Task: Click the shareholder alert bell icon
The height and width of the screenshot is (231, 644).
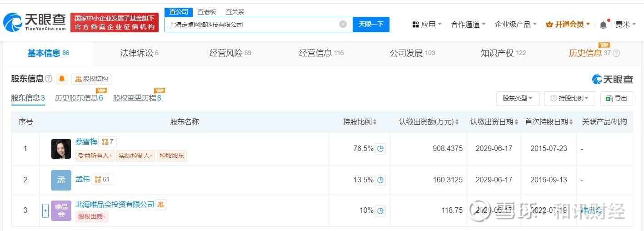Action: point(62,79)
